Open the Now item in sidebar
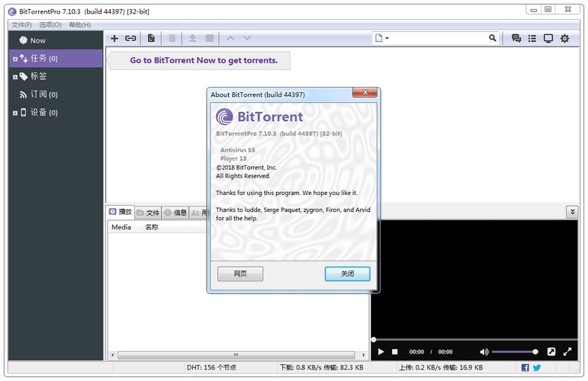The height and width of the screenshot is (381, 588). [56, 40]
